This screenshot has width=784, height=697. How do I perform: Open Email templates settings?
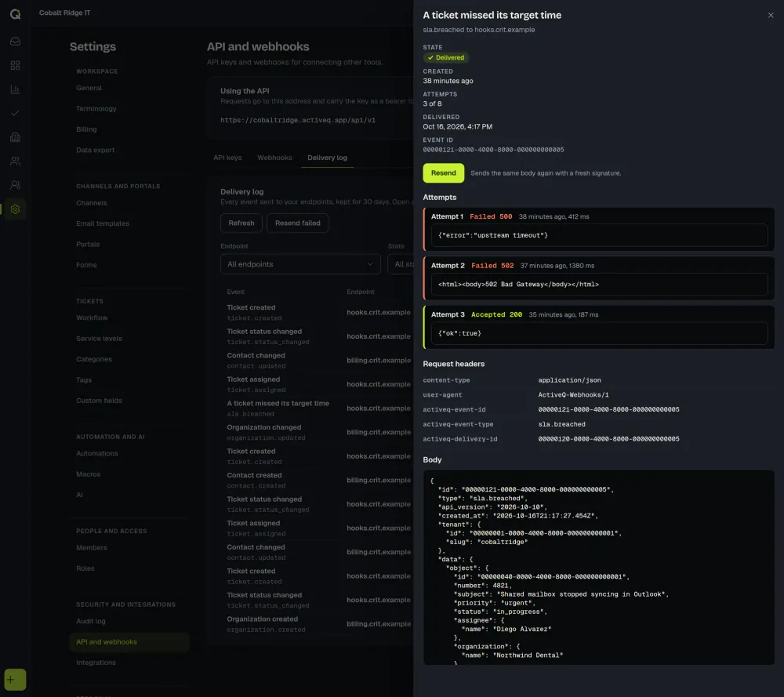pyautogui.click(x=103, y=223)
